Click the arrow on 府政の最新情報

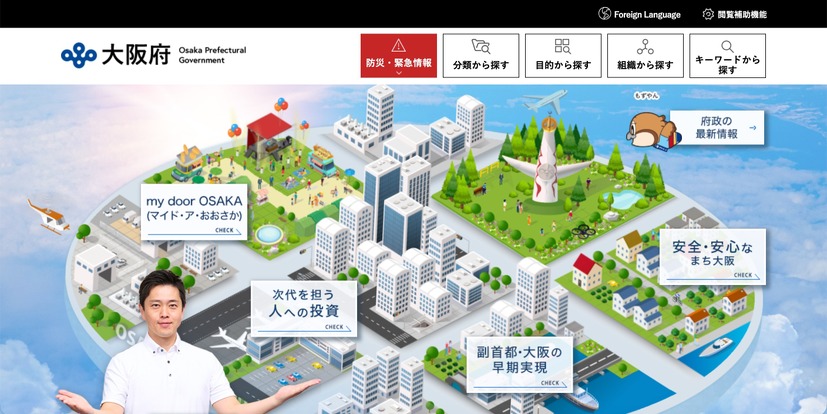coord(753,128)
